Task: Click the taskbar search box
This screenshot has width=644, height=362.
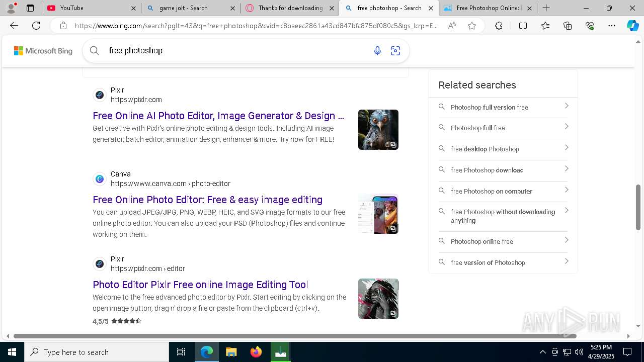Action: click(97, 352)
